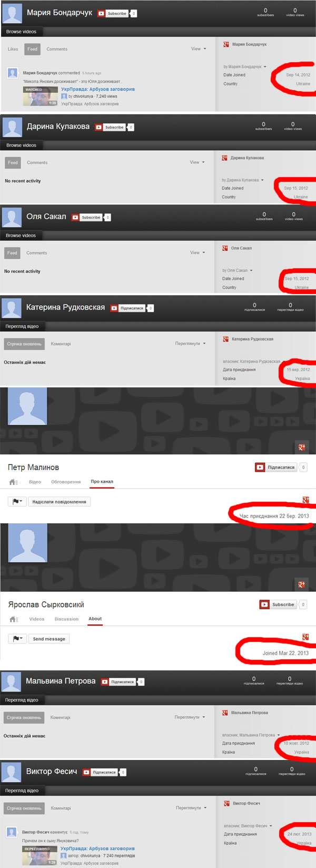
Task: Click Google+ icon beside Мария Бондарчук sidebar name
Action: pos(226,45)
